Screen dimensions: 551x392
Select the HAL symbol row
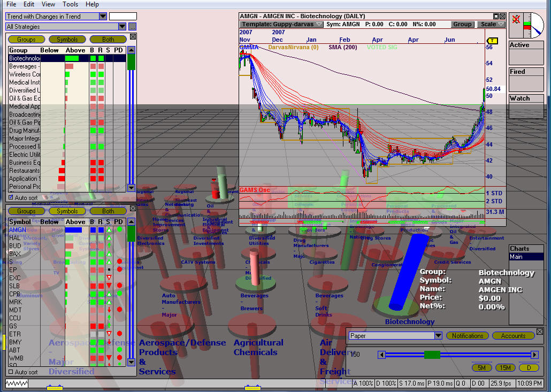(67, 238)
